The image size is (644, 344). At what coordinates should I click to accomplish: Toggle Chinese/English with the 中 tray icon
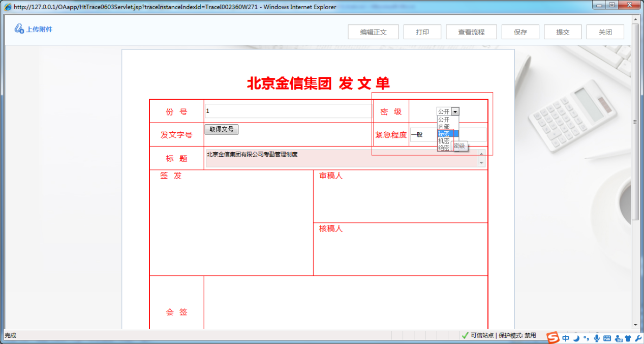[566, 337]
